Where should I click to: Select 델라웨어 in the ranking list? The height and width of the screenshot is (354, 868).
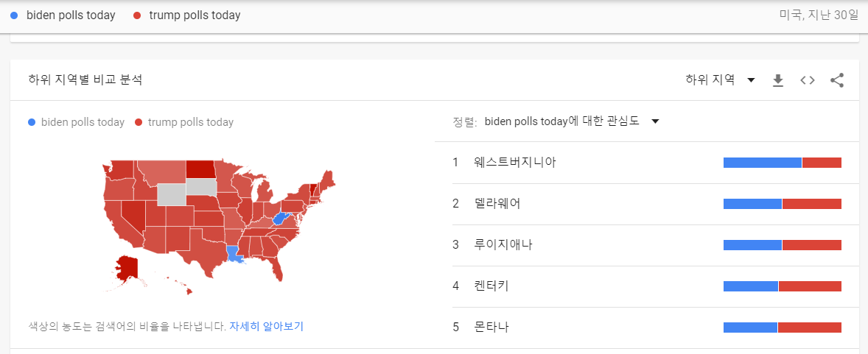point(497,204)
